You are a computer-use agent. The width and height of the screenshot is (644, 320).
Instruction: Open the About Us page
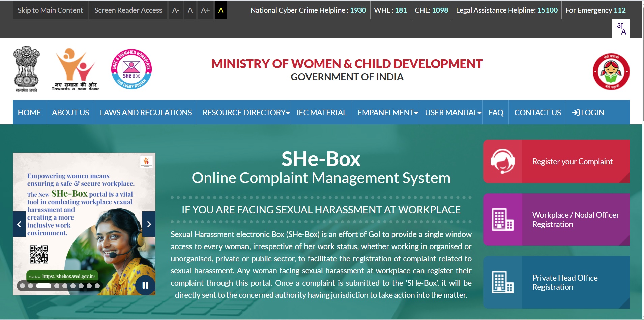click(x=70, y=113)
